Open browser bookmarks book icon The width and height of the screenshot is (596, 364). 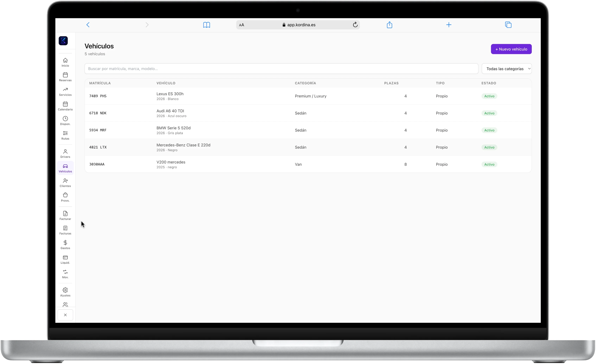point(207,25)
